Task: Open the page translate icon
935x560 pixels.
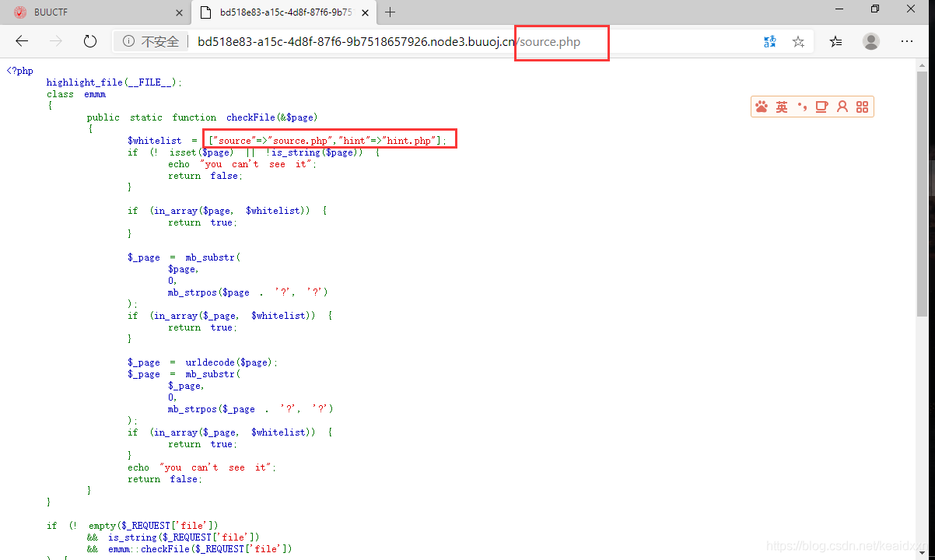Action: [769, 42]
